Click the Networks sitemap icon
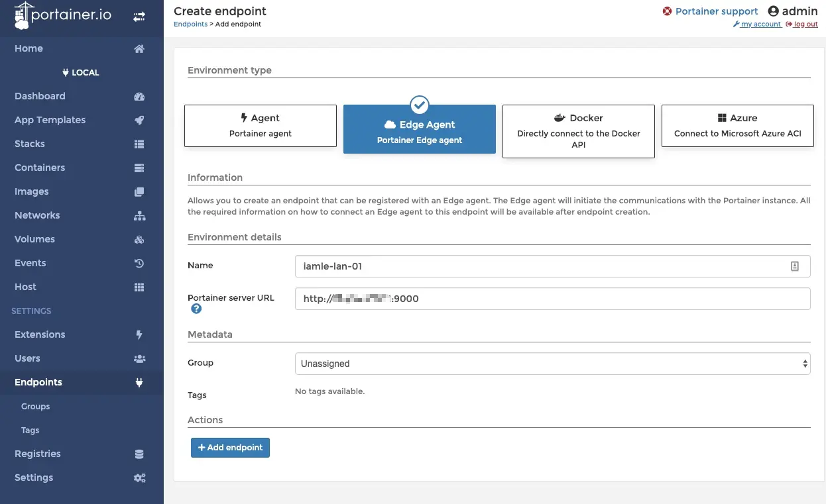 click(x=139, y=215)
